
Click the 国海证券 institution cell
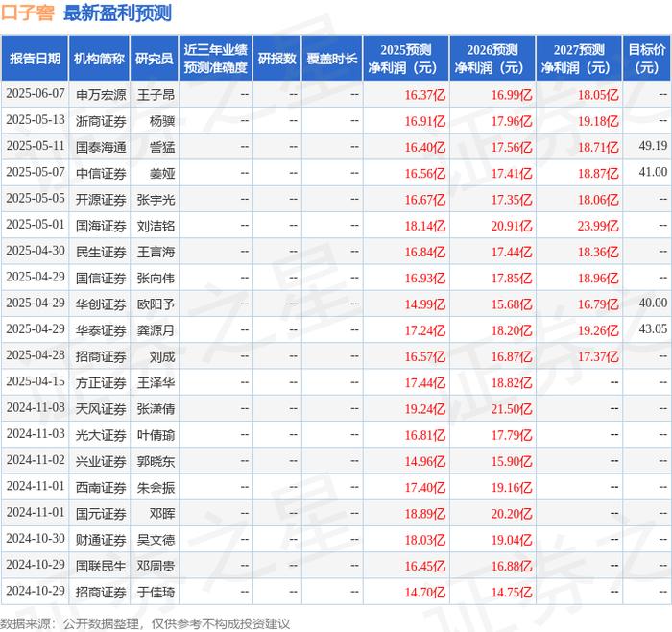click(101, 226)
